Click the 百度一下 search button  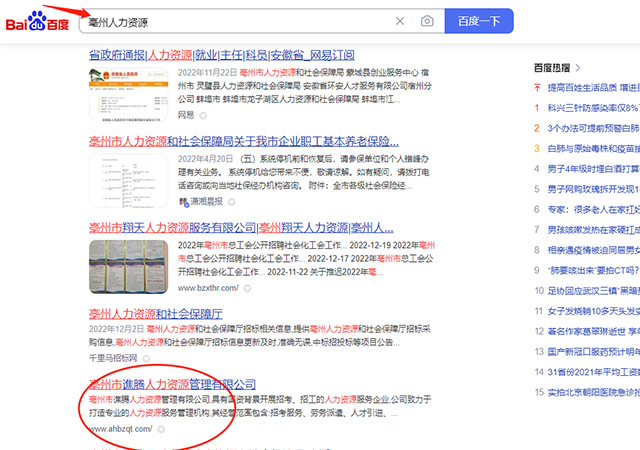coord(478,21)
